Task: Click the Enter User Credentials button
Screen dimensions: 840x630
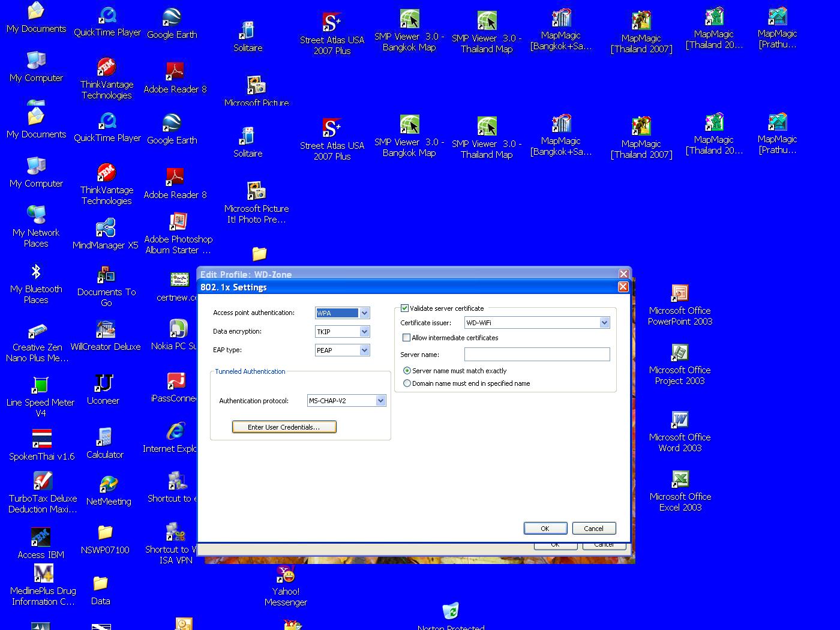Action: [x=284, y=427]
